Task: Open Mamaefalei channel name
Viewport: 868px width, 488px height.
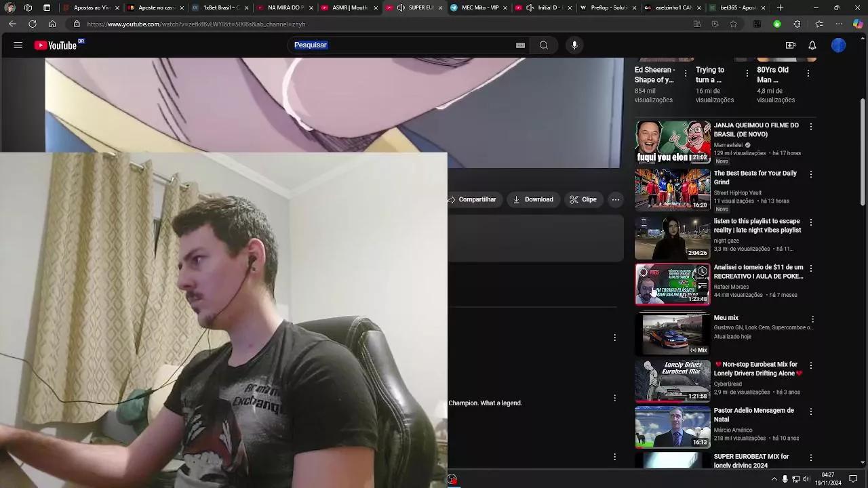Action: 728,145
